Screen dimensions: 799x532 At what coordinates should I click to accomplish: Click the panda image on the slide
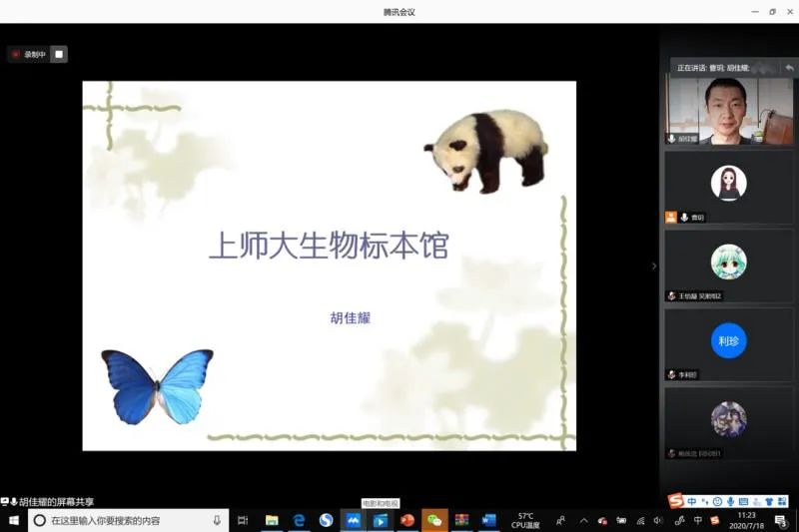(487, 150)
